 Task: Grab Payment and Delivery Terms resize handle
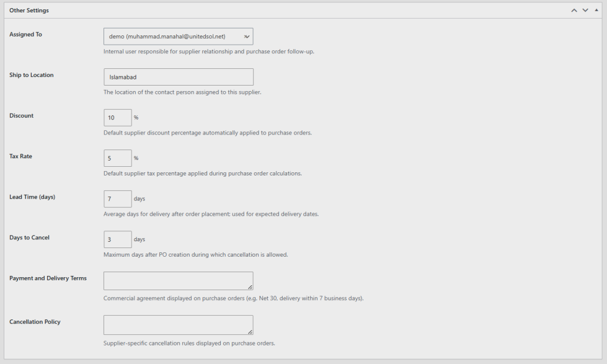pyautogui.click(x=250, y=287)
